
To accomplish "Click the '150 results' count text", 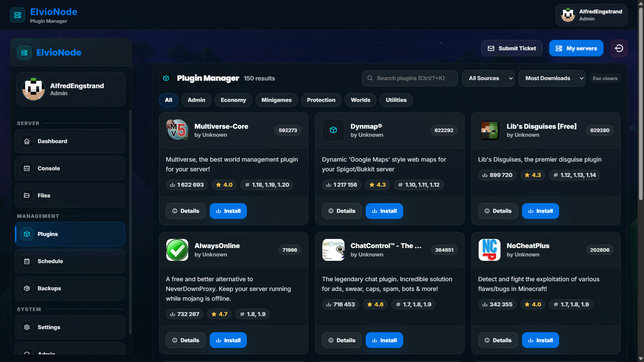I will click(x=259, y=78).
